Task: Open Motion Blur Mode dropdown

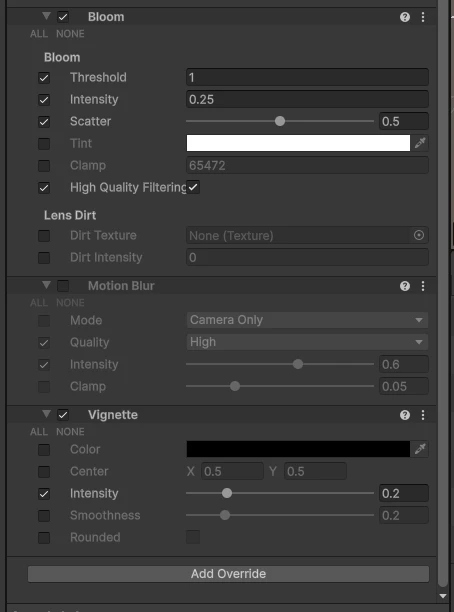Action: pyautogui.click(x=307, y=320)
